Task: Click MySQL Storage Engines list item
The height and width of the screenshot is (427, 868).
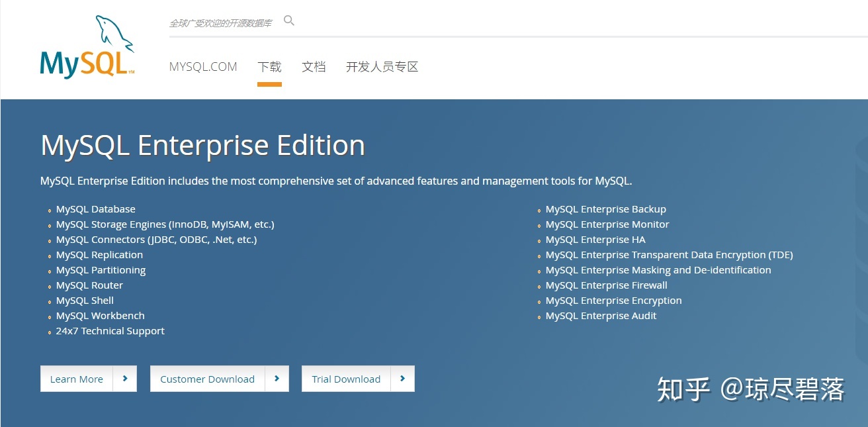Action: tap(165, 224)
